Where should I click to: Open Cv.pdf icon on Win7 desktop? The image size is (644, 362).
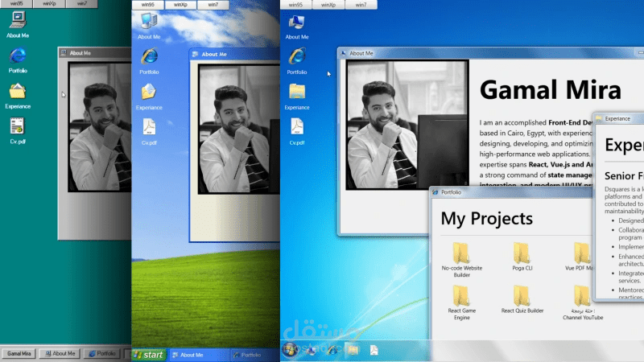click(297, 132)
